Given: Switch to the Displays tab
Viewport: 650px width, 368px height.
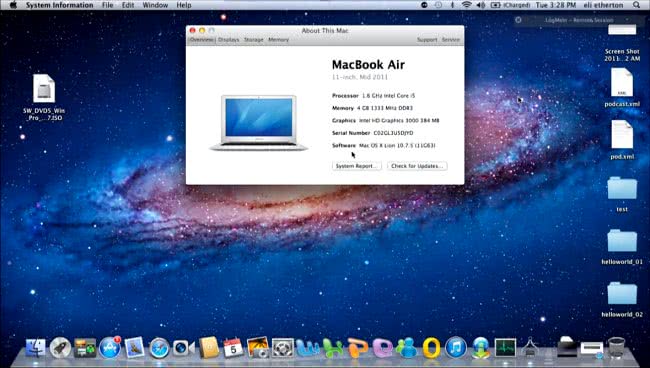Looking at the screenshot, I should point(228,40).
